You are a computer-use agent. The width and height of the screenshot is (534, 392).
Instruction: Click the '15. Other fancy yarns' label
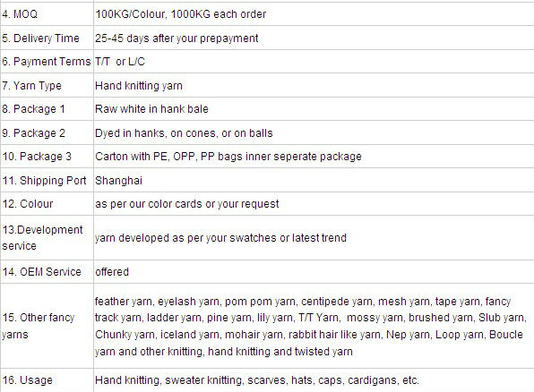(39, 326)
